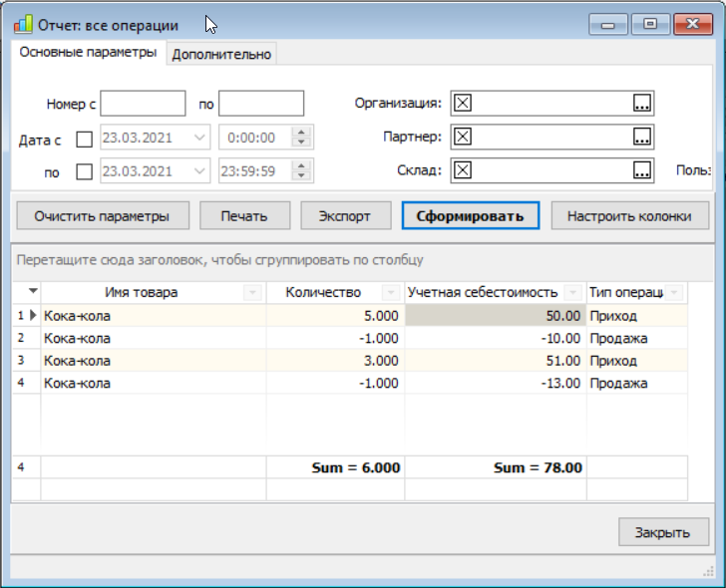Clear the Склад field with X icon
Screen dimensions: 726x588
point(463,170)
